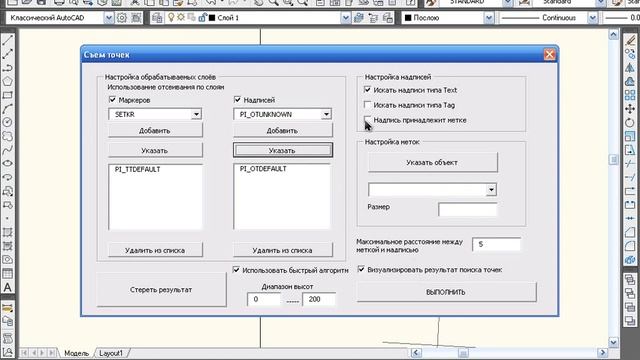The image size is (640, 360).
Task: Select the Hatch tool
Action: point(7,232)
